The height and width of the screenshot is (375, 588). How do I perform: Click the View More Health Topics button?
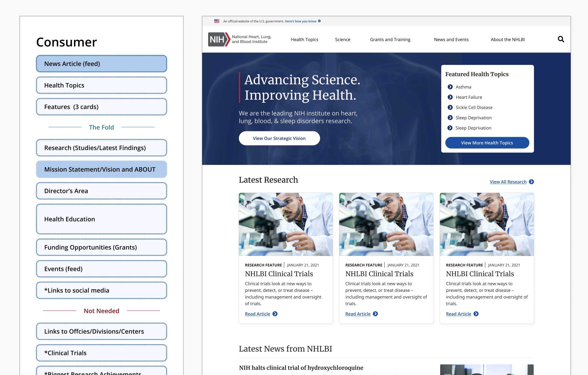487,143
